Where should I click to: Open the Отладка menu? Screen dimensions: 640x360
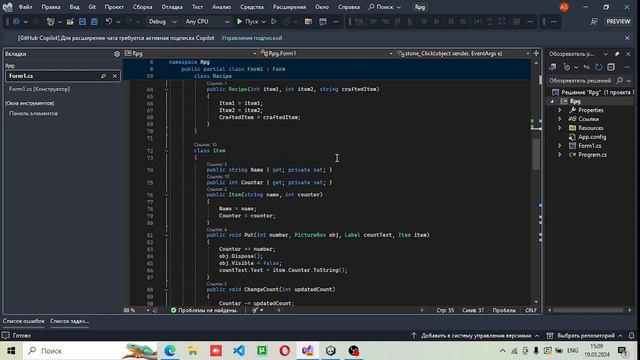click(x=172, y=7)
